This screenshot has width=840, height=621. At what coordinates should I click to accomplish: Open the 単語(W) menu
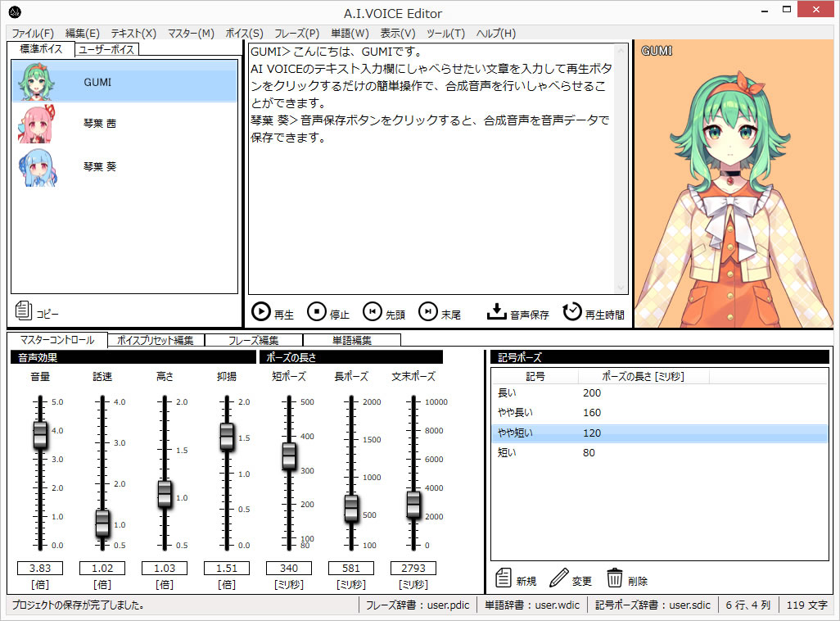(x=350, y=34)
